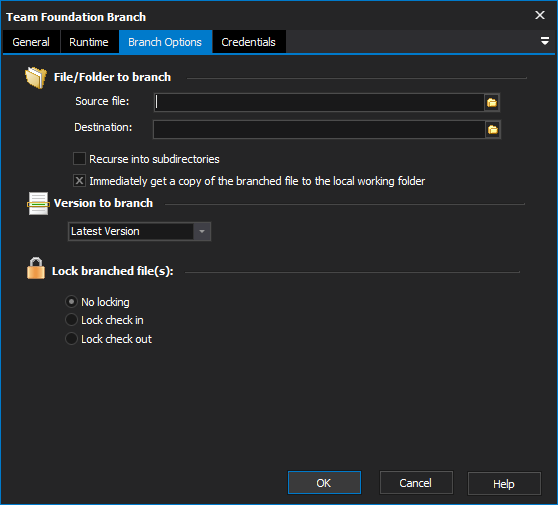Click the Version to branch heading

pyautogui.click(x=103, y=203)
